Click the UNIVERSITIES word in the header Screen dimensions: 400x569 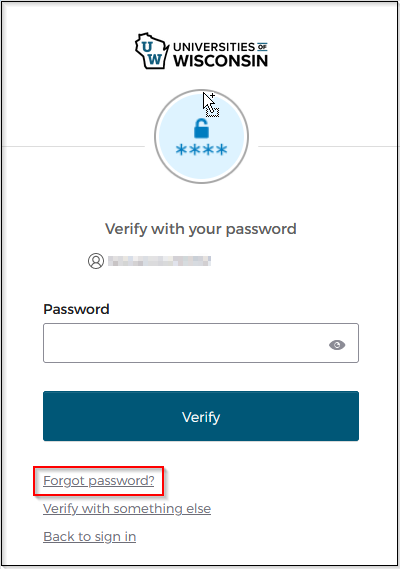coord(214,47)
